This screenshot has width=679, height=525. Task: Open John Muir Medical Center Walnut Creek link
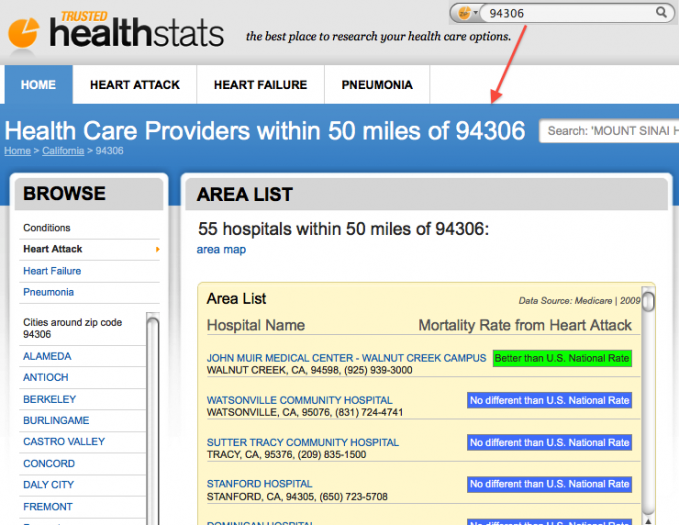tap(346, 358)
